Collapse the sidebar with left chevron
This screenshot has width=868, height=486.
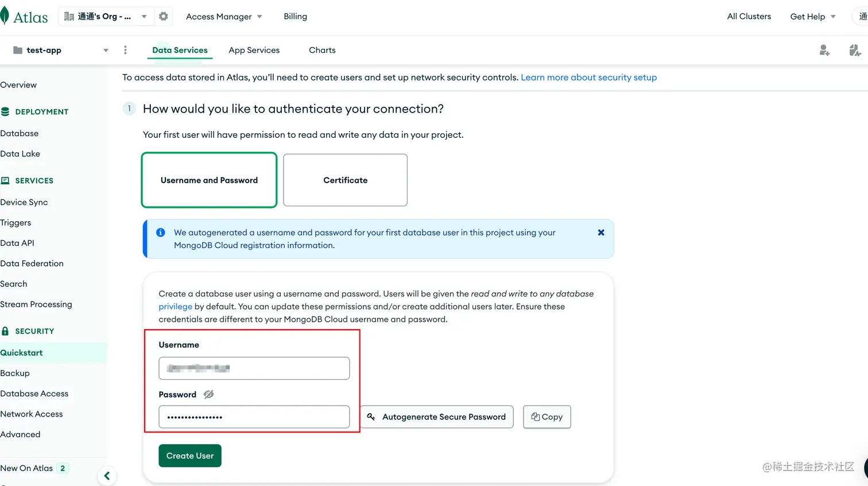tap(107, 476)
